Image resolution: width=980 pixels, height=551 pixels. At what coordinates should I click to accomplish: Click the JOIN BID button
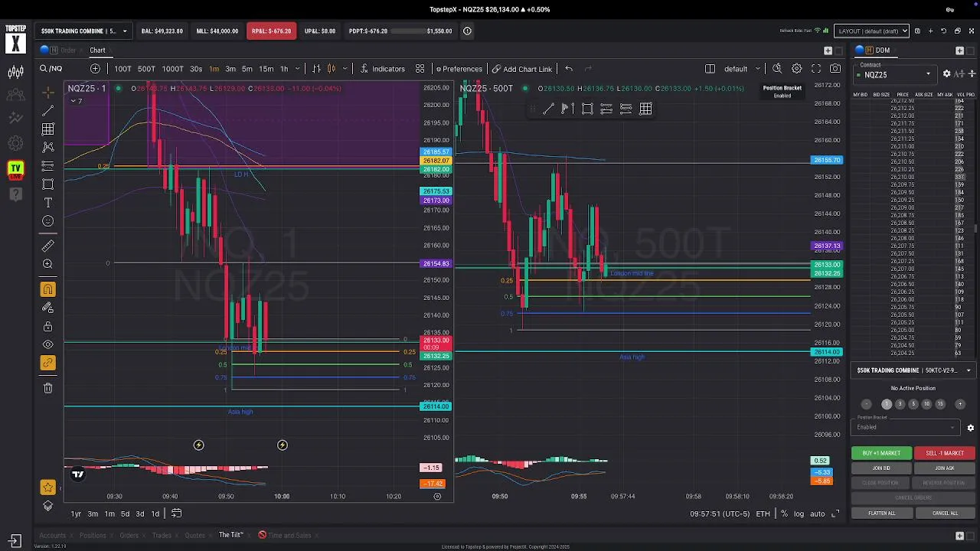point(881,468)
